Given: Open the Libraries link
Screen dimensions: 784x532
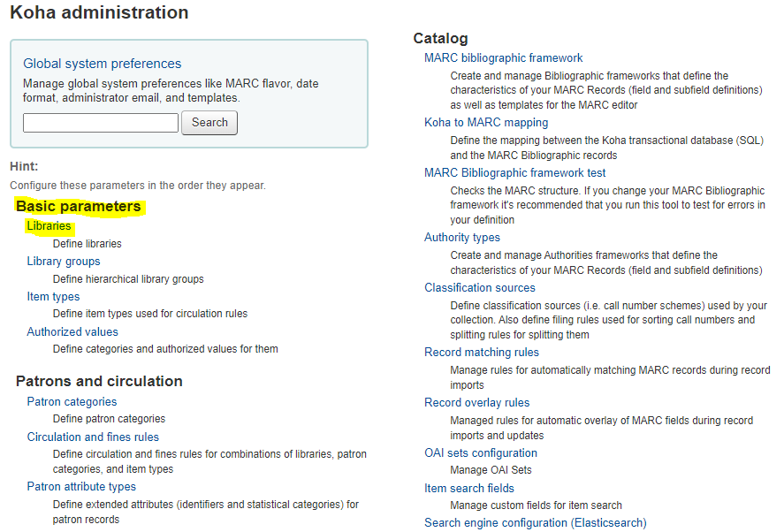Looking at the screenshot, I should [49, 226].
